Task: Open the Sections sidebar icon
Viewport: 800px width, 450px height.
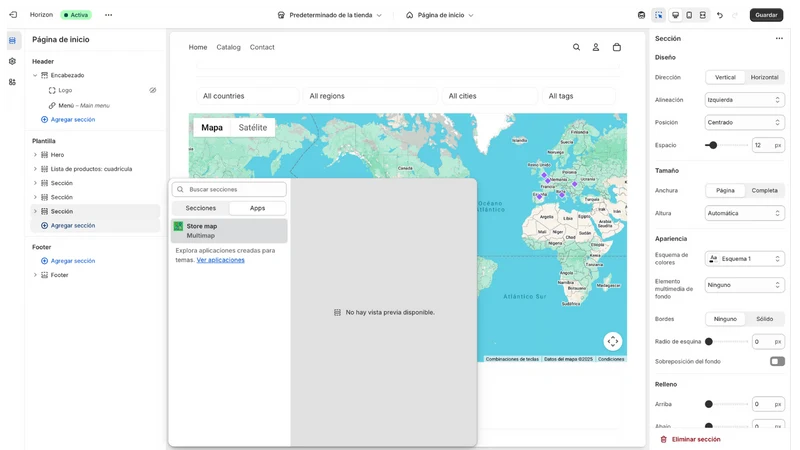Action: click(x=13, y=40)
